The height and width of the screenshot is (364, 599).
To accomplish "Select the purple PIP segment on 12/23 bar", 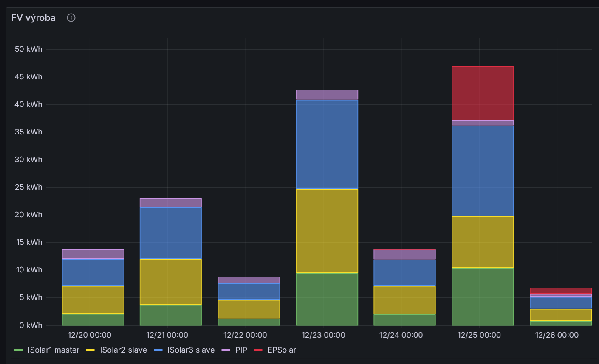I will coord(327,95).
